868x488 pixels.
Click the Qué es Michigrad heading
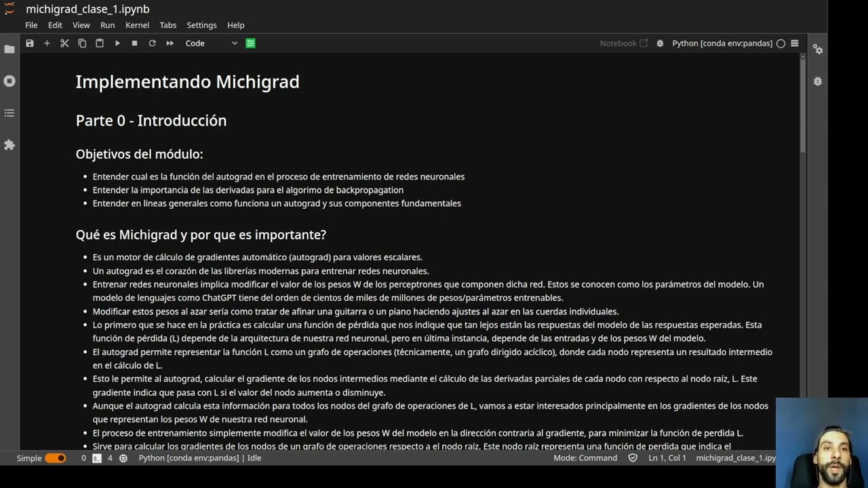[x=201, y=235]
